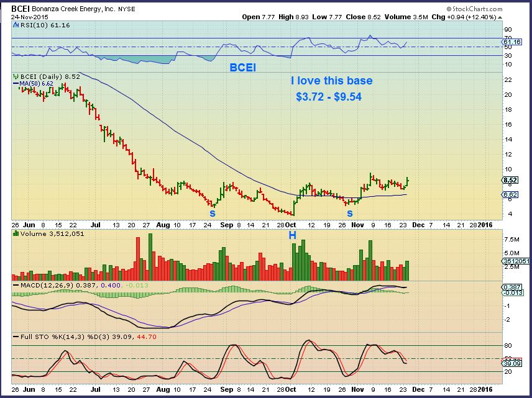Click the 61.16 RSI value tag on right axis
Image resolution: width=532 pixels, height=398 pixels.
click(512, 42)
